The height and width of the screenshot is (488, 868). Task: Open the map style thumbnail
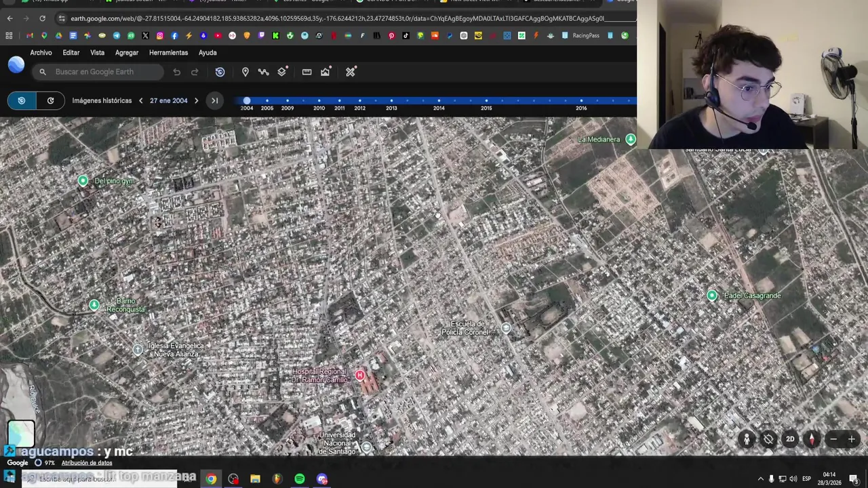pos(21,434)
